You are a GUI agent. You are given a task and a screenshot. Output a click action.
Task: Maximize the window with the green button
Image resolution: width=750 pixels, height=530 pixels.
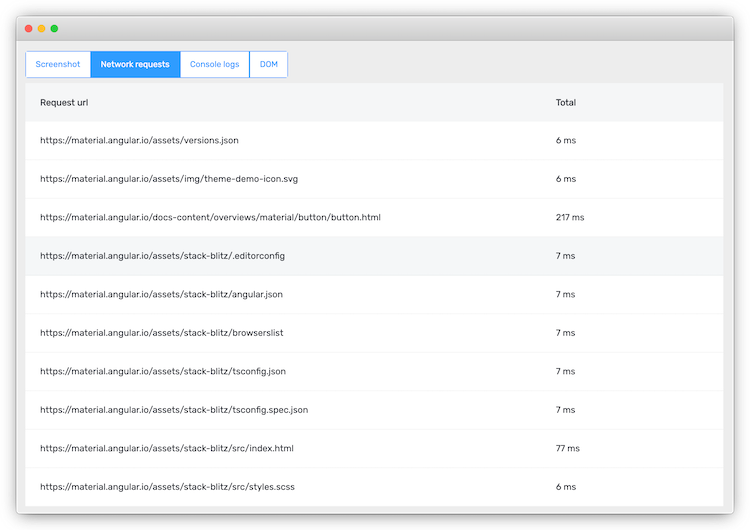[55, 29]
